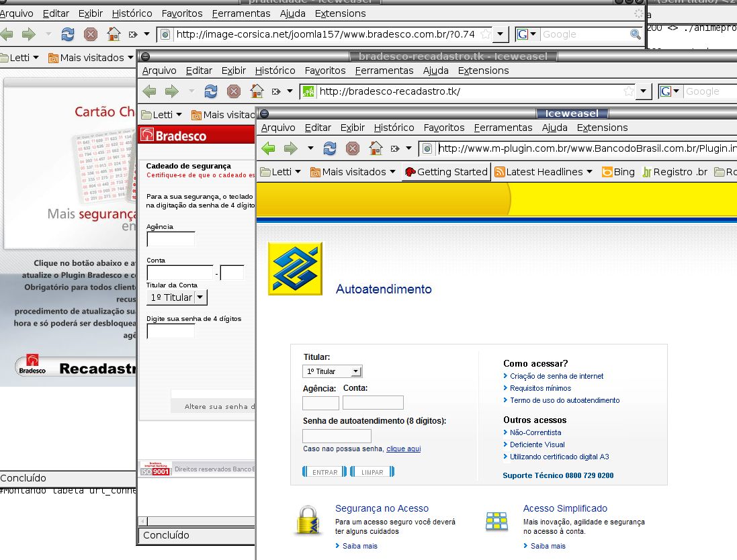The image size is (737, 560).
Task: Click Stop icon in bradesco-recadastro.tk window
Action: coord(234,91)
